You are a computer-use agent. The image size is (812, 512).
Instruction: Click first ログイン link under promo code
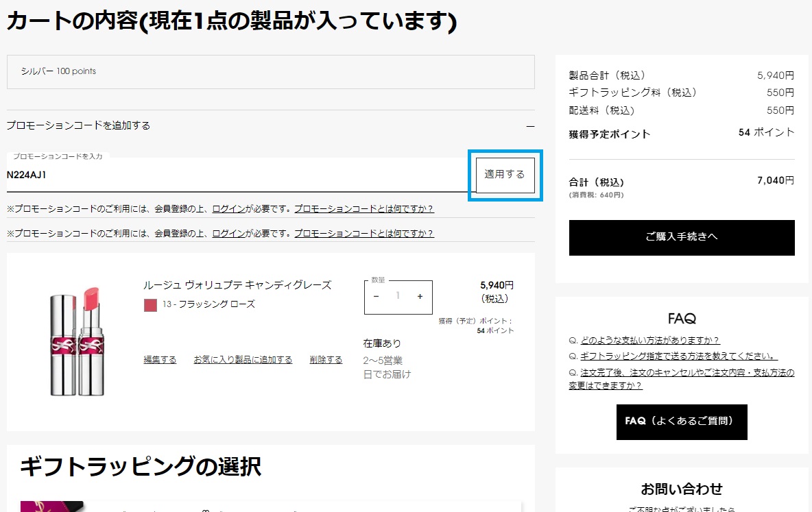point(228,208)
